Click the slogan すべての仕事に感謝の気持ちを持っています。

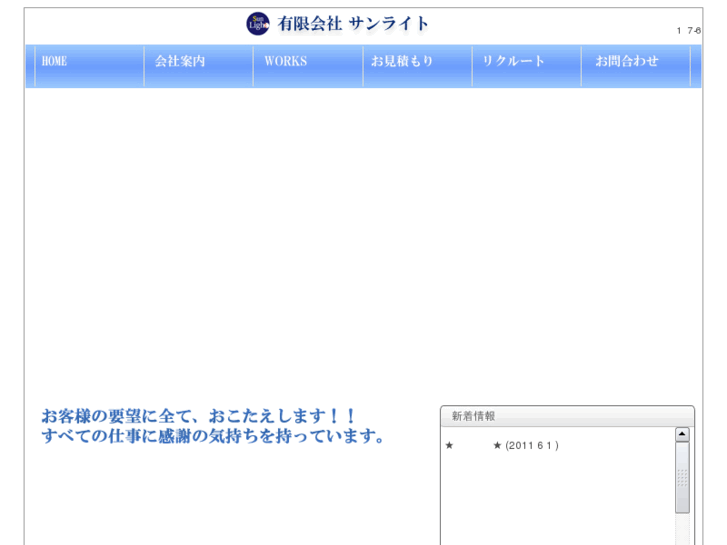[x=213, y=436]
